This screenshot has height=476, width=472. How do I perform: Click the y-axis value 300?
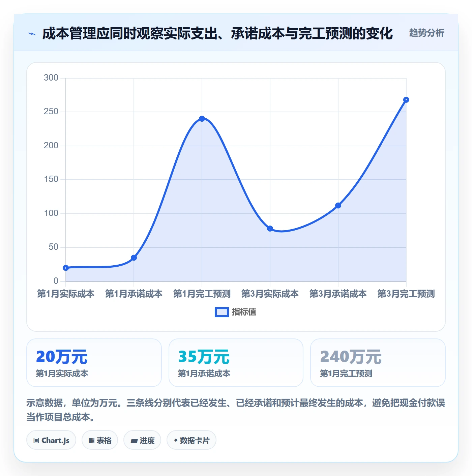pos(51,78)
